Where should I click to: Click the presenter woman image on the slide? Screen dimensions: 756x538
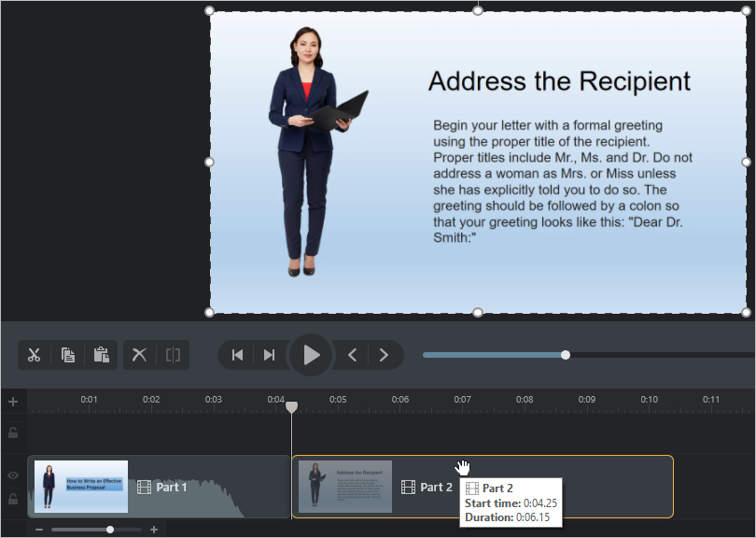point(316,151)
